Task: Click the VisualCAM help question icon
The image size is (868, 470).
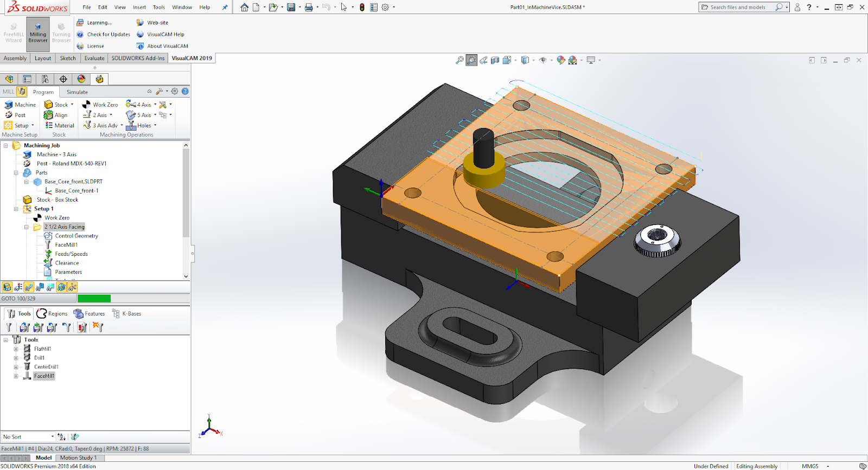Action: click(185, 91)
